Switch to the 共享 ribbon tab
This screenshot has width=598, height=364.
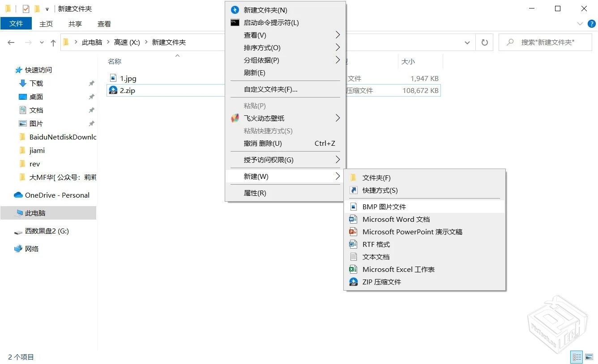[x=75, y=24]
